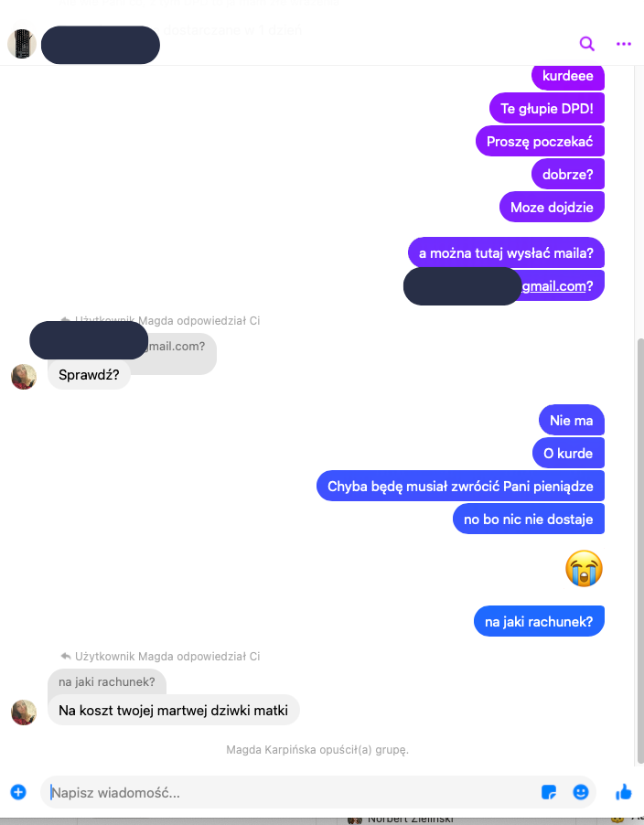
Task: Select 'Chyba będę musiał zwrócić Pani pieniądze' message
Action: click(460, 486)
